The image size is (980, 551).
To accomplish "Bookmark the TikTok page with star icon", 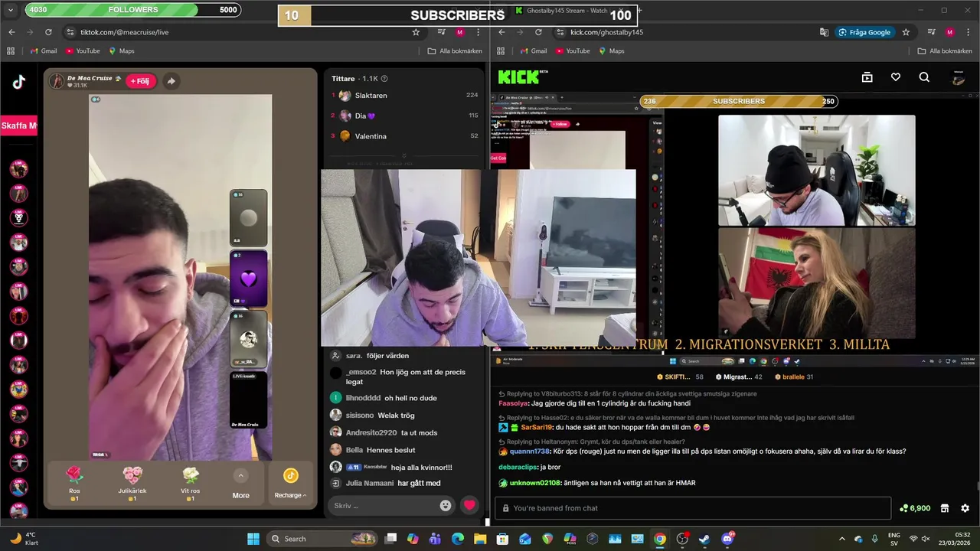I will [x=416, y=32].
